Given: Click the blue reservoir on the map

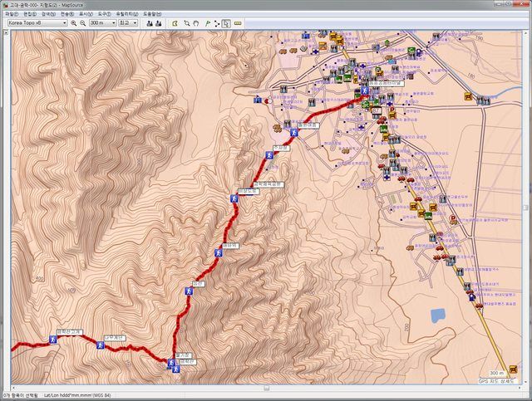Looking at the screenshot, I should pyautogui.click(x=437, y=315).
